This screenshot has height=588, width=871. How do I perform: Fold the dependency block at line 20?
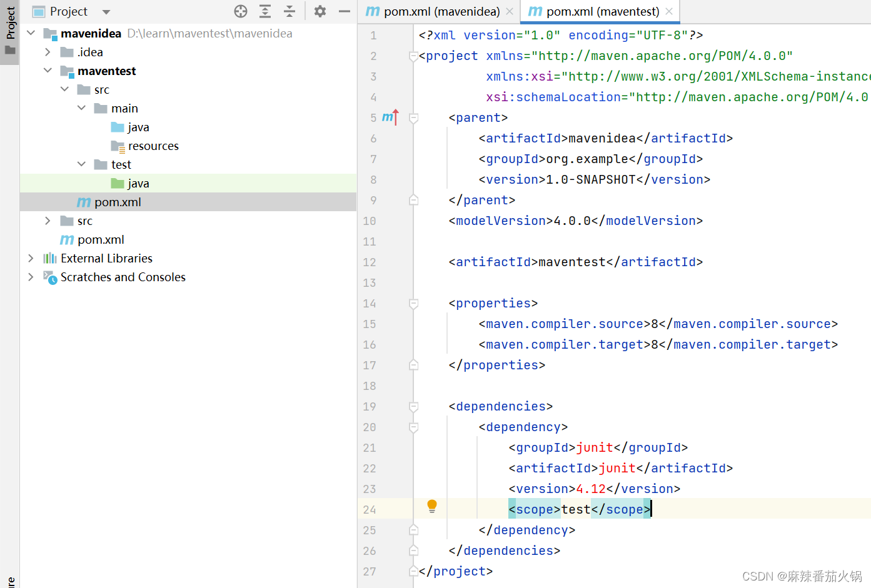413,427
